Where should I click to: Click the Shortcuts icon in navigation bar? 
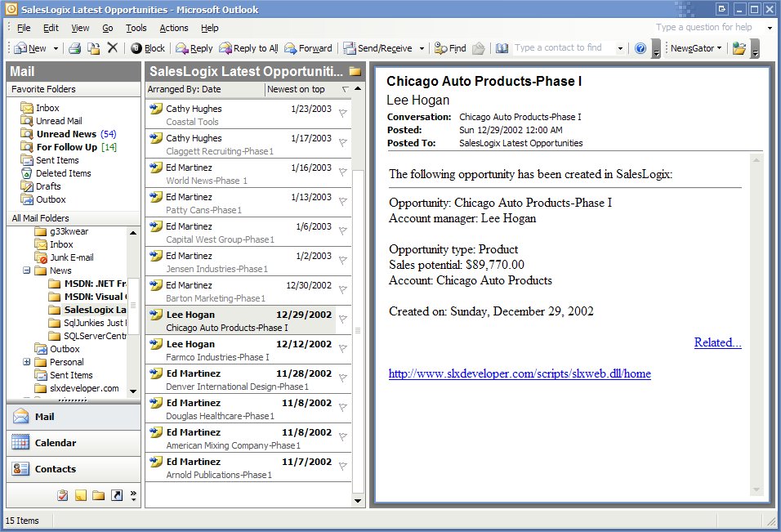pos(117,495)
